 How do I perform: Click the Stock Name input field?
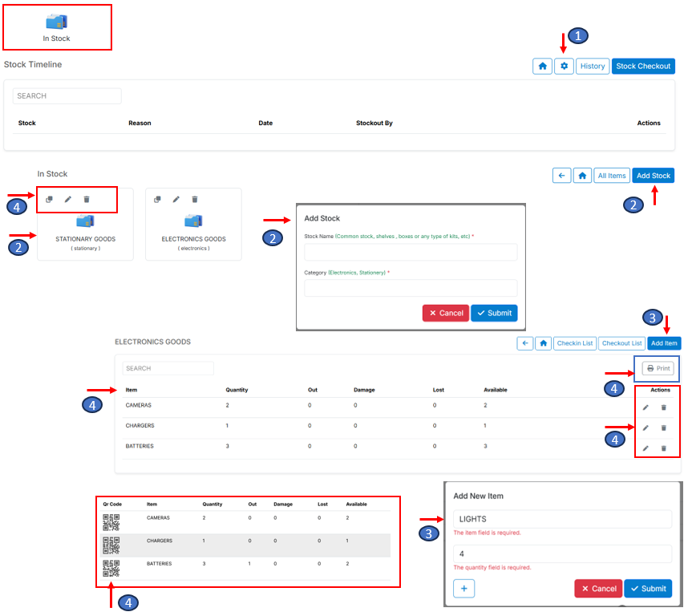click(411, 252)
